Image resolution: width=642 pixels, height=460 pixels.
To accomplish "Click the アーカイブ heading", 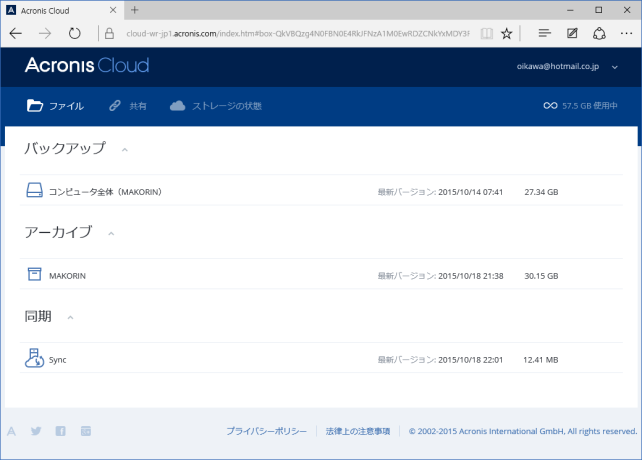I will 58,232.
